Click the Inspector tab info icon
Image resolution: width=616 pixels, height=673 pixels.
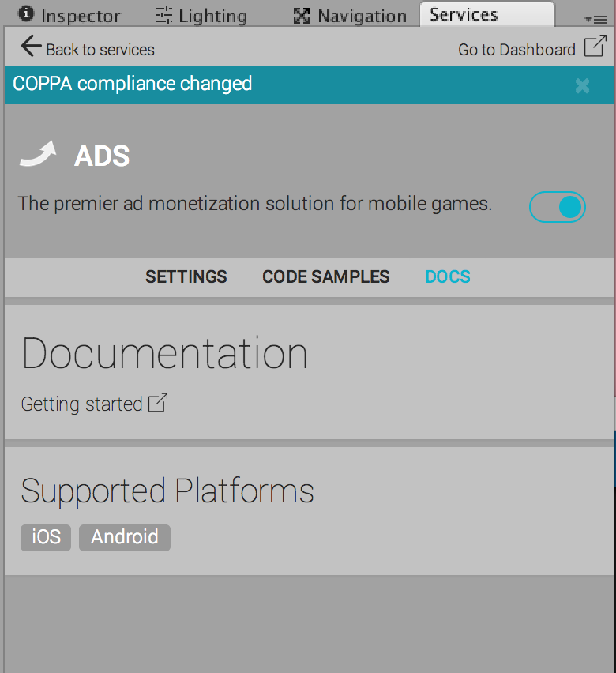(26, 13)
